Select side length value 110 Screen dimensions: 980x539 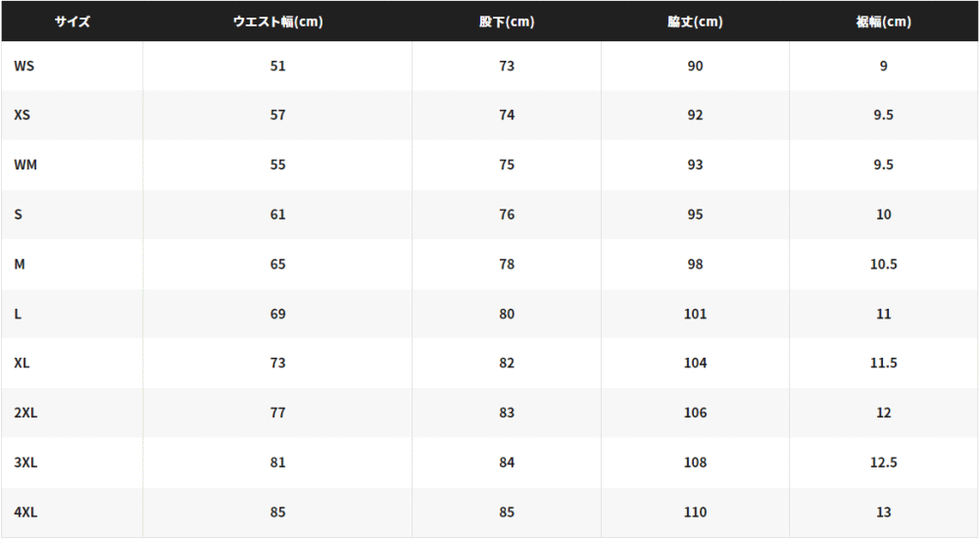[x=695, y=513]
